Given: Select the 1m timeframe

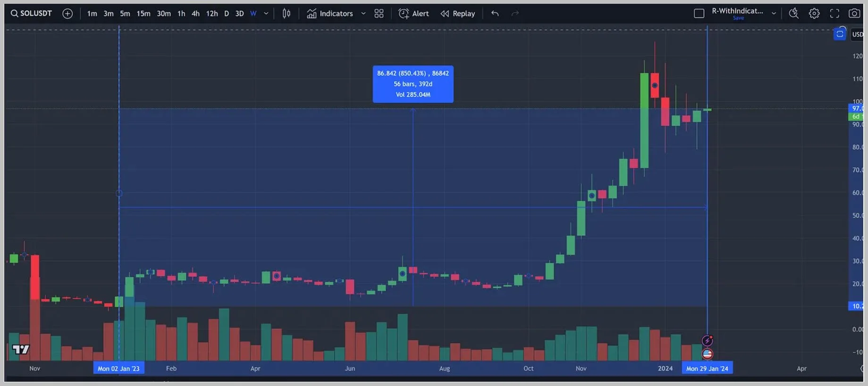Looking at the screenshot, I should pyautogui.click(x=92, y=14).
